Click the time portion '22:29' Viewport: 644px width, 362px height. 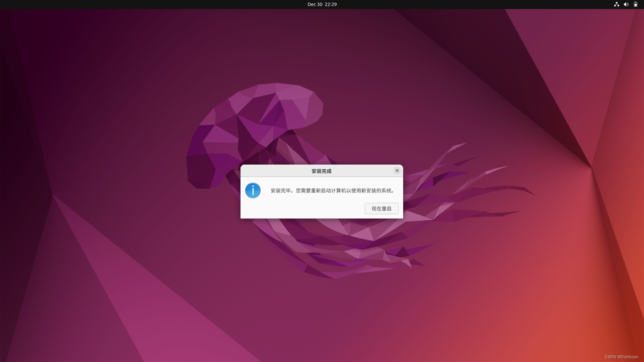[331, 4]
